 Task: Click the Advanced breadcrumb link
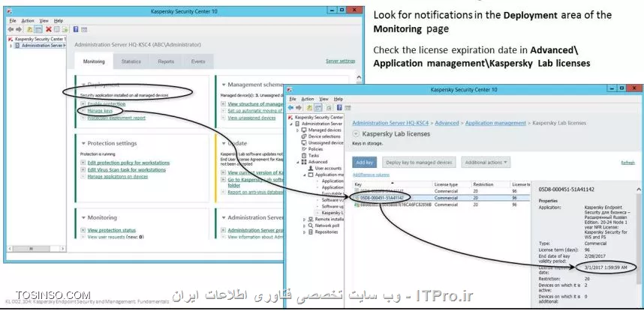447,123
